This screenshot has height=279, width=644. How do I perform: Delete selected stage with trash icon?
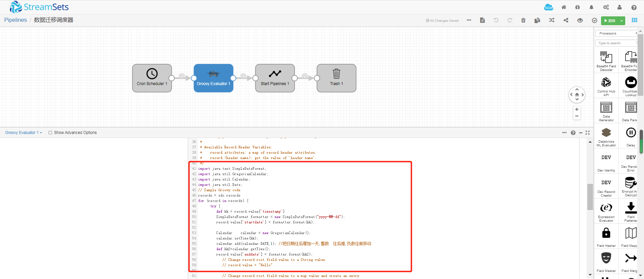click(x=523, y=20)
